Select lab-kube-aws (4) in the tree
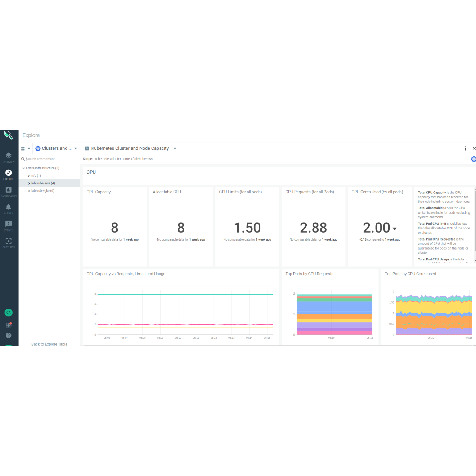The height and width of the screenshot is (476, 476). point(43,183)
